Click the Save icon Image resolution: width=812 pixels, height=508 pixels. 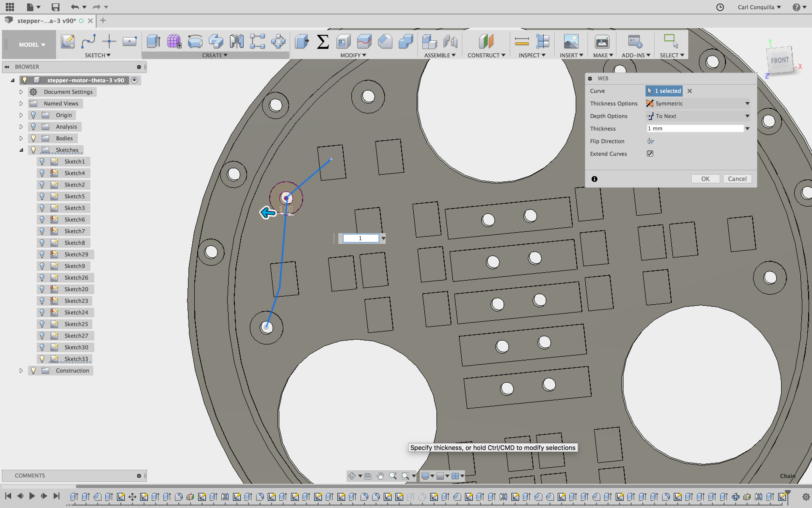55,7
